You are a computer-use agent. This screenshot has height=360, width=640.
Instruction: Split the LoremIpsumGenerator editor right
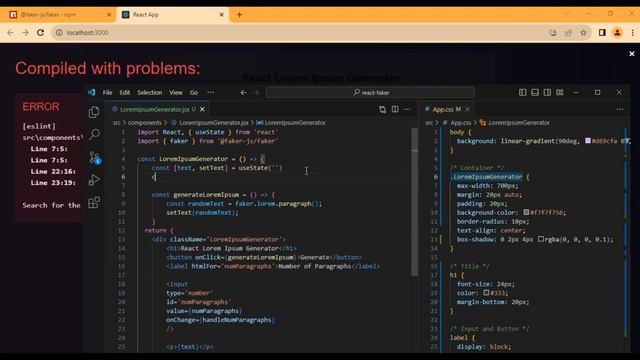pyautogui.click(x=395, y=109)
